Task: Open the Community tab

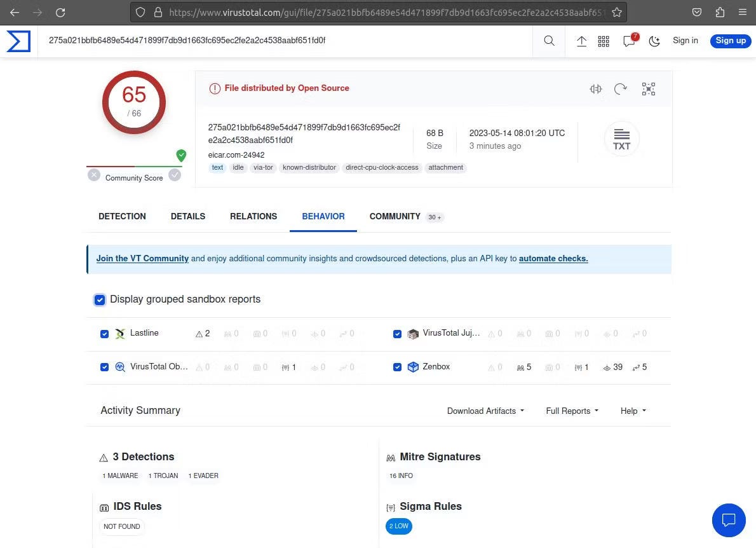Action: click(395, 216)
